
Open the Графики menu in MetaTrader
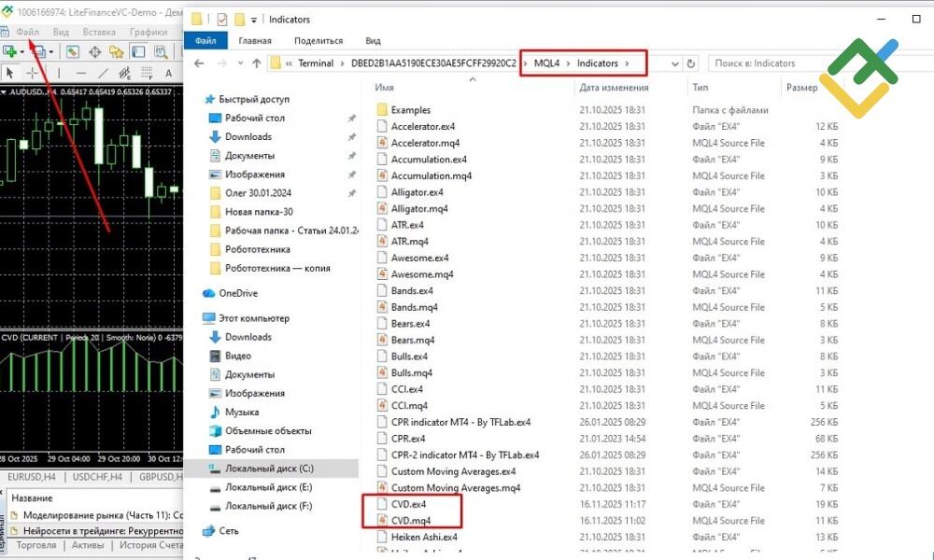tap(149, 32)
